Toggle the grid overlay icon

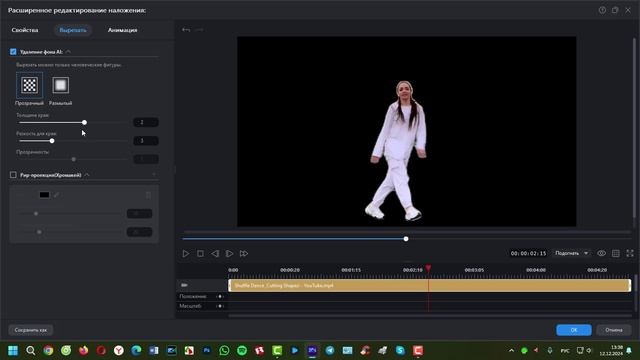point(616,253)
